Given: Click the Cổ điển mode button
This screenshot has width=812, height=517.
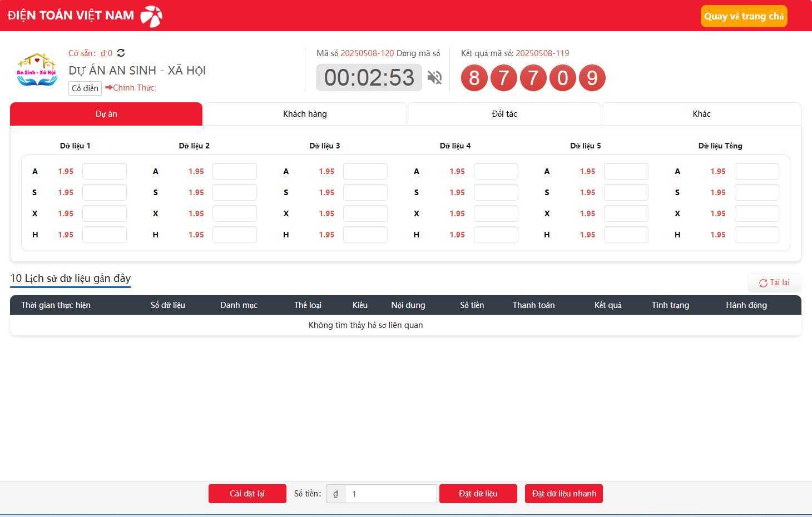Looking at the screenshot, I should click(x=85, y=88).
